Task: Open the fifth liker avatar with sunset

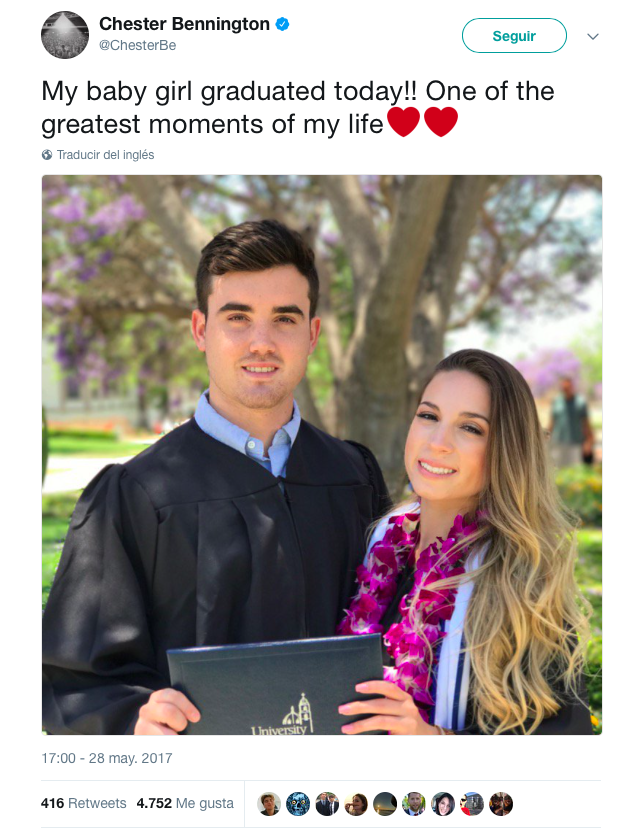Action: coord(385,804)
